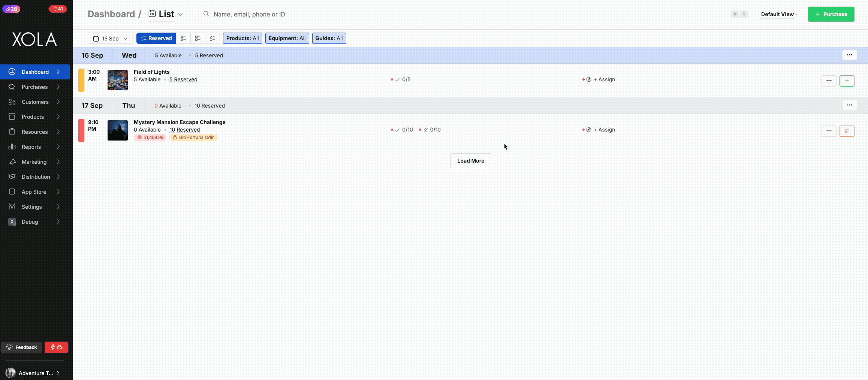
Task: Click the Purchases sidebar icon
Action: pos(12,87)
